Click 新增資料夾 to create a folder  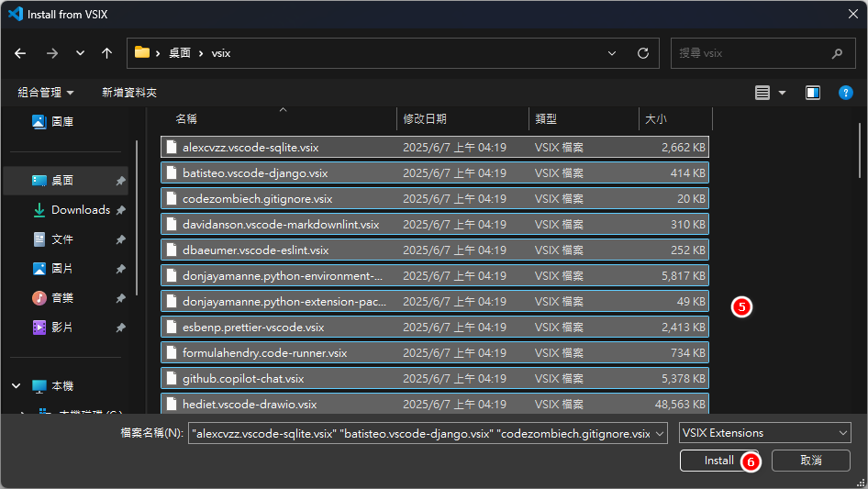point(129,93)
